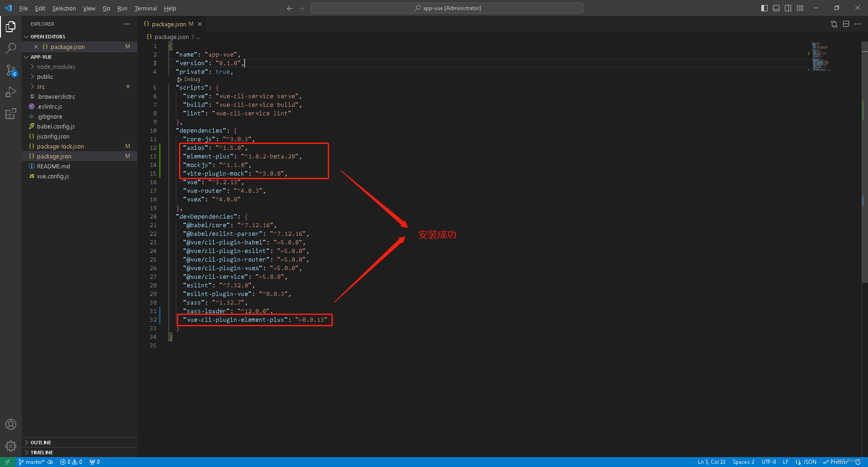Image resolution: width=868 pixels, height=467 pixels.
Task: Open babel.config.js file
Action: [x=80, y=127]
